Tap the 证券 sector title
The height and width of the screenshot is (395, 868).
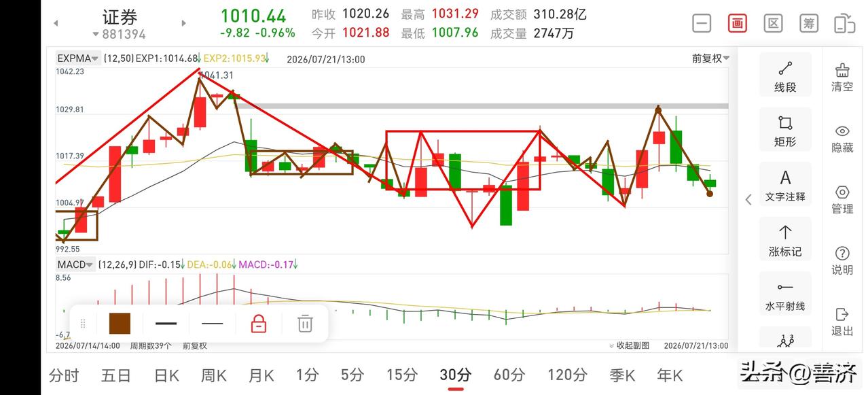[120, 16]
